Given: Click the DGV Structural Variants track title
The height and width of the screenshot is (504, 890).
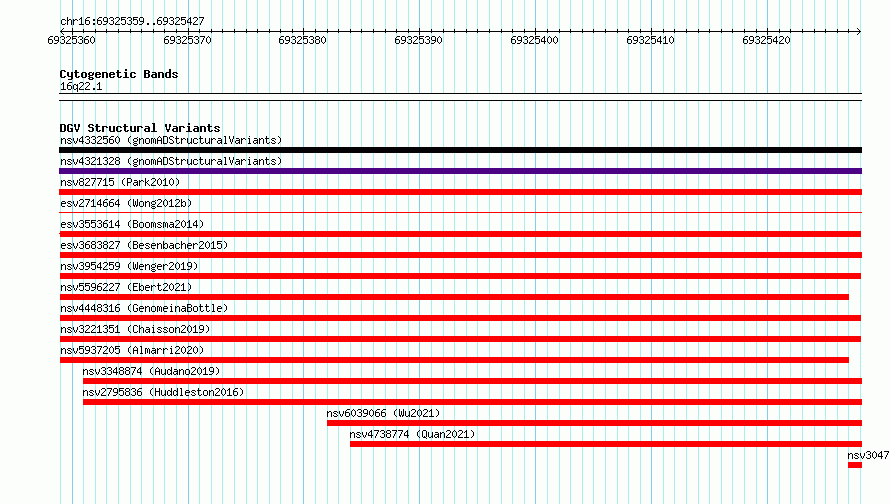Looking at the screenshot, I should coord(140,128).
